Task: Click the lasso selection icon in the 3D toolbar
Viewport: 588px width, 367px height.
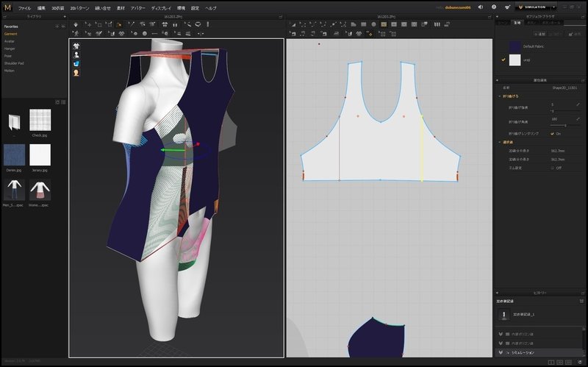Action: click(198, 24)
